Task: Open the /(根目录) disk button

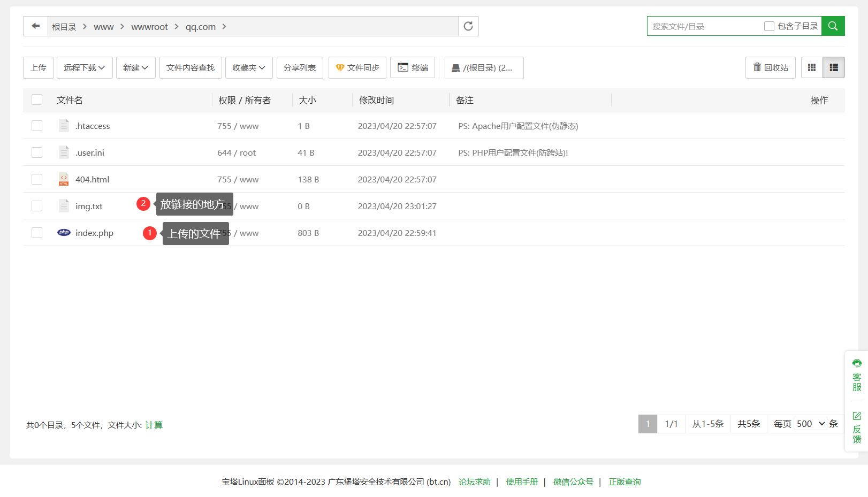Action: 484,68
